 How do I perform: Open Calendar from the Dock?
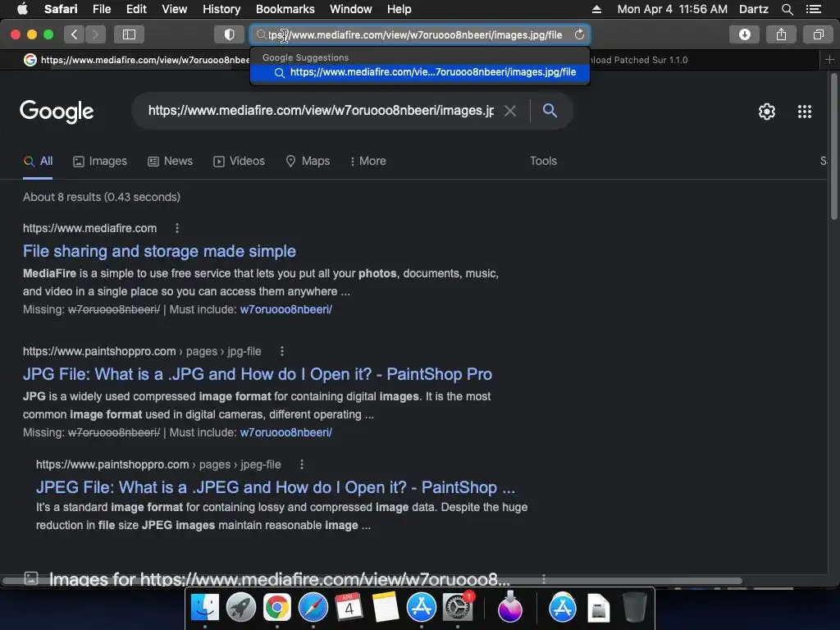(349, 607)
